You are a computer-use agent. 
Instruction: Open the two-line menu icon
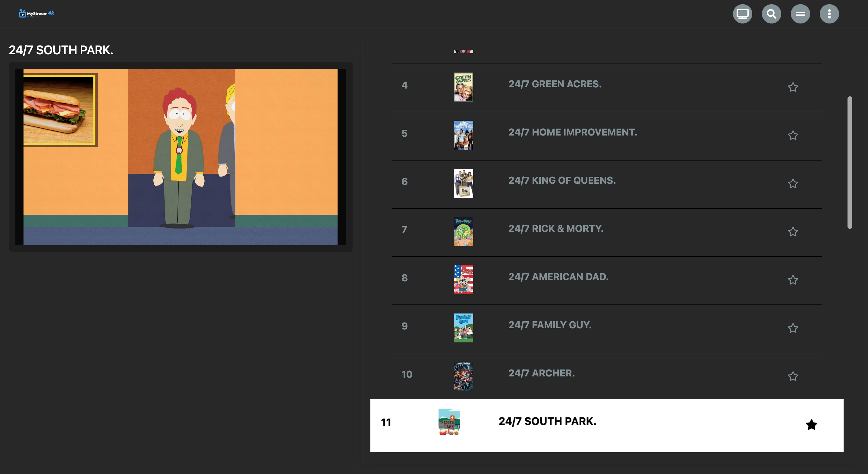tap(800, 14)
